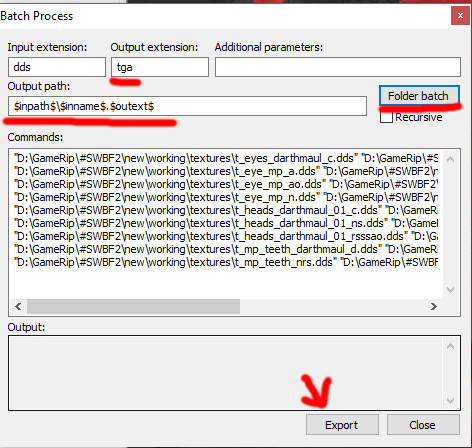Focus the Output extension field with tga
Image resolution: width=472 pixels, height=448 pixels.
160,67
